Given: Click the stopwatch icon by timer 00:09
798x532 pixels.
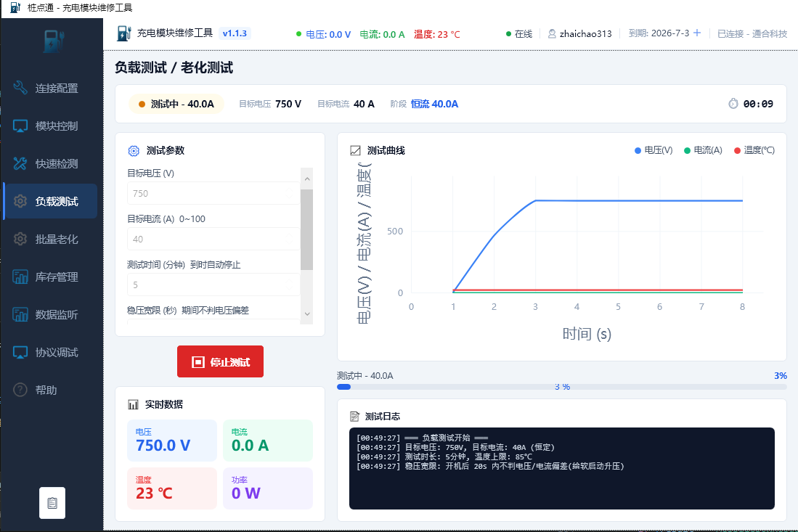Looking at the screenshot, I should pos(733,103).
